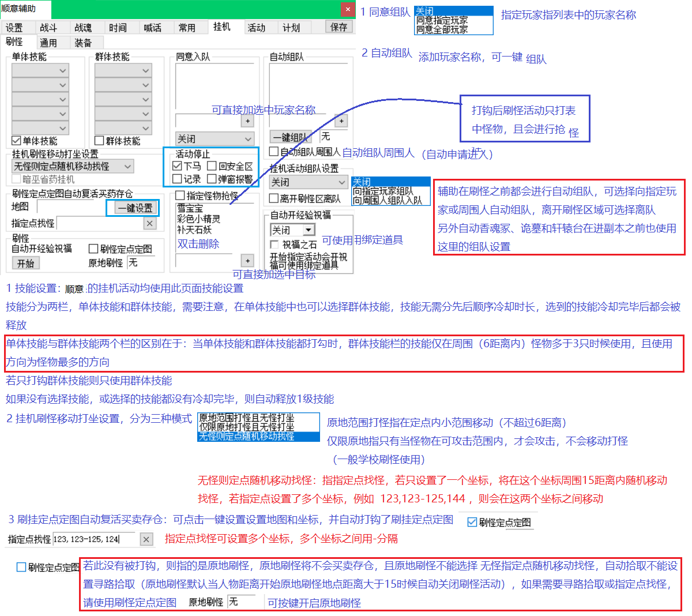Select 彩色小精灵 in monster list
The width and height of the screenshot is (692, 616).
(199, 219)
